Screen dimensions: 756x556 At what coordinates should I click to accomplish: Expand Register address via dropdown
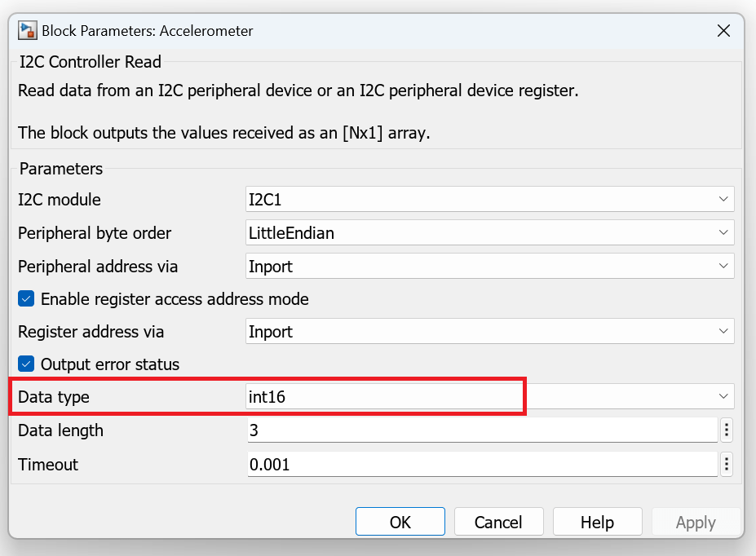click(x=489, y=332)
